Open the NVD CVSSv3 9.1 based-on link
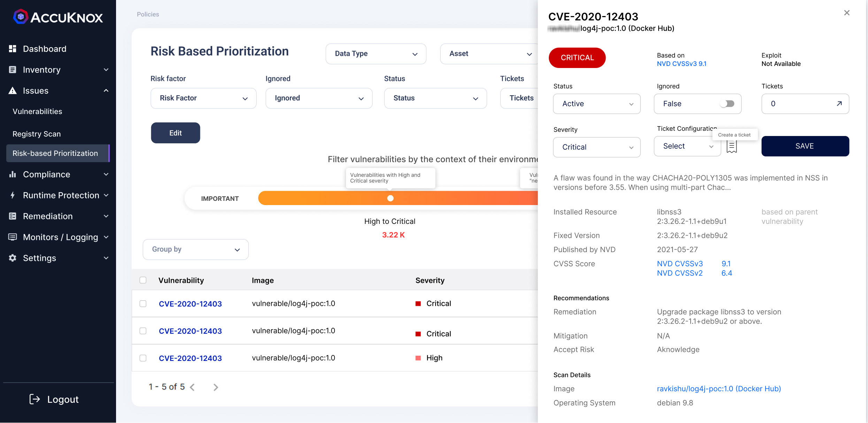This screenshot has width=868, height=423. pyautogui.click(x=682, y=64)
